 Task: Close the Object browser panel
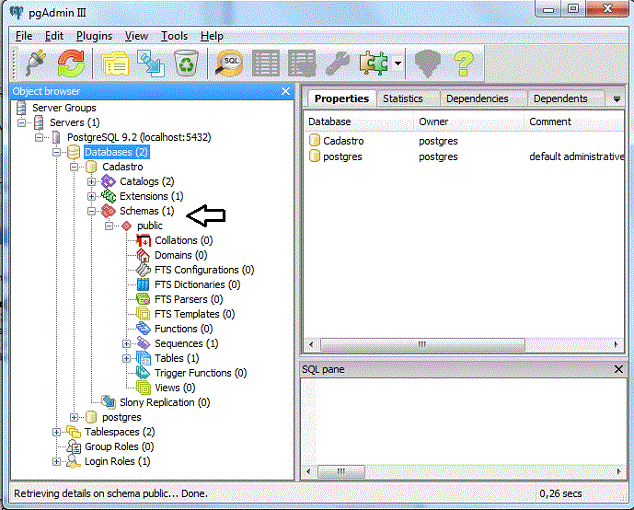coord(285,91)
